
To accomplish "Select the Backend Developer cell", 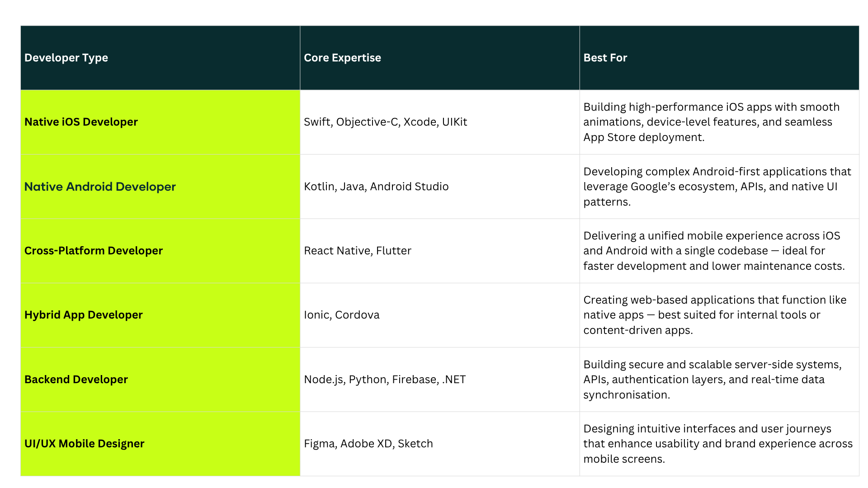I will coord(76,380).
